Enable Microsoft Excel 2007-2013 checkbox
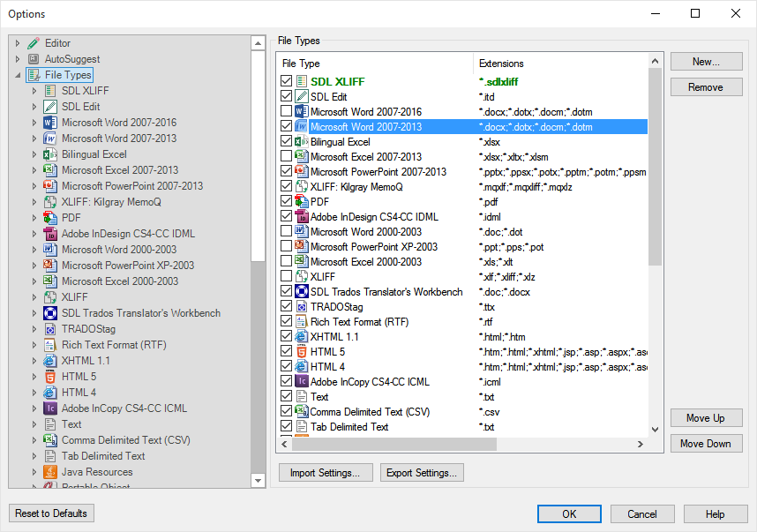The image size is (757, 532). pyautogui.click(x=286, y=156)
